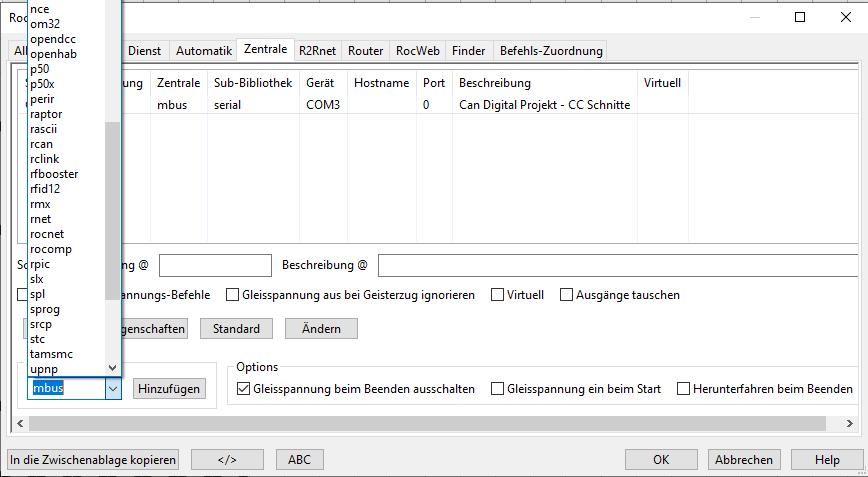Enable Gleisspannung ein beim Start
868x477 pixels.
pyautogui.click(x=498, y=389)
